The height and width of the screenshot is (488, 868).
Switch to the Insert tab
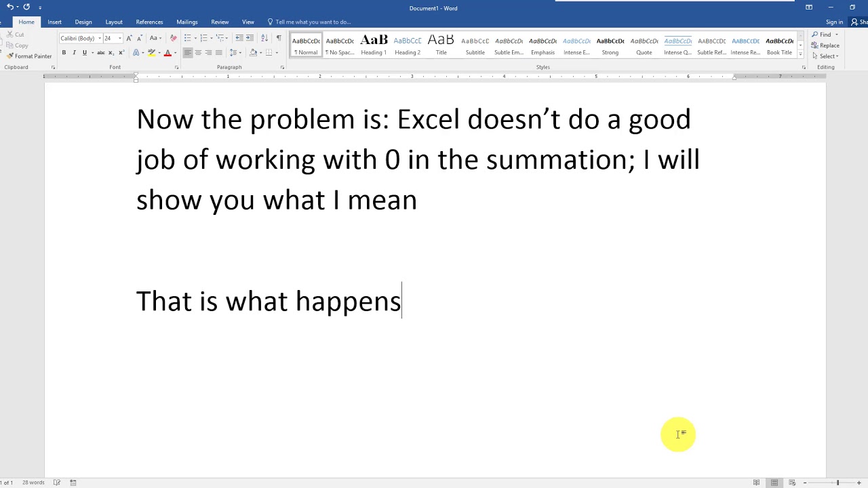(x=54, y=22)
